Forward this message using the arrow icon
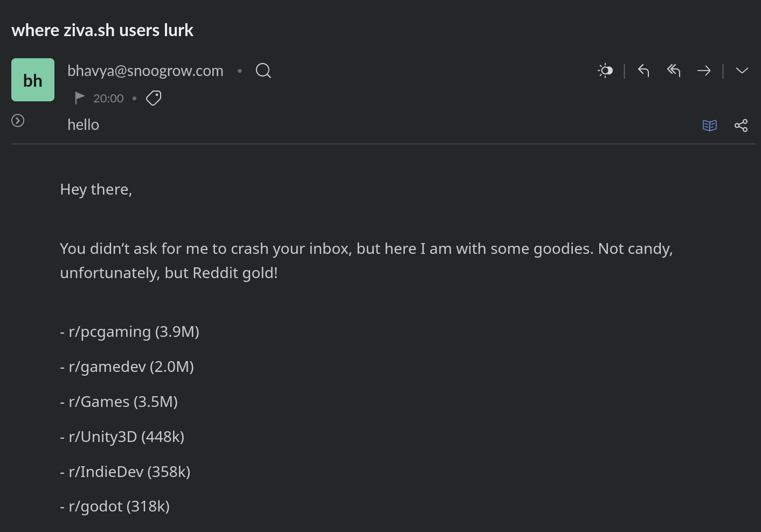Image resolution: width=761 pixels, height=532 pixels. 704,70
